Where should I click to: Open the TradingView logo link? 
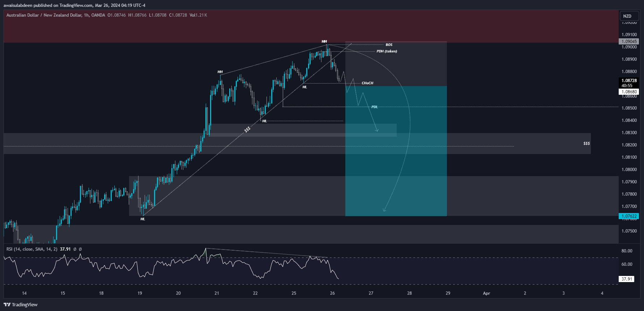[21, 304]
